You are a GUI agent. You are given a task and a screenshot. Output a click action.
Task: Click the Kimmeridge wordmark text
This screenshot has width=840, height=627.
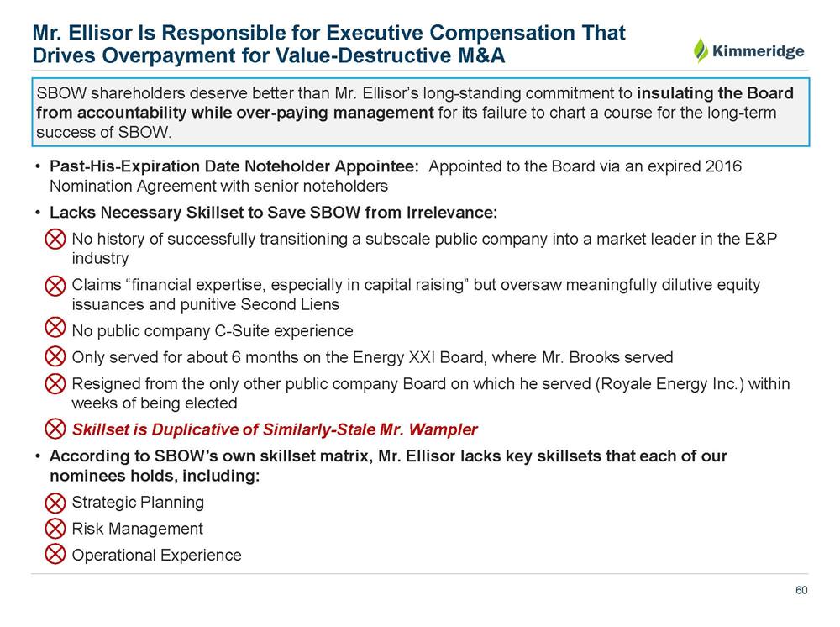(x=759, y=51)
